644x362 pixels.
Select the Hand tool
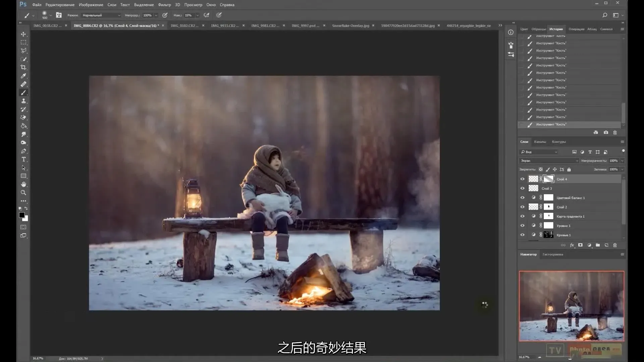tap(23, 184)
